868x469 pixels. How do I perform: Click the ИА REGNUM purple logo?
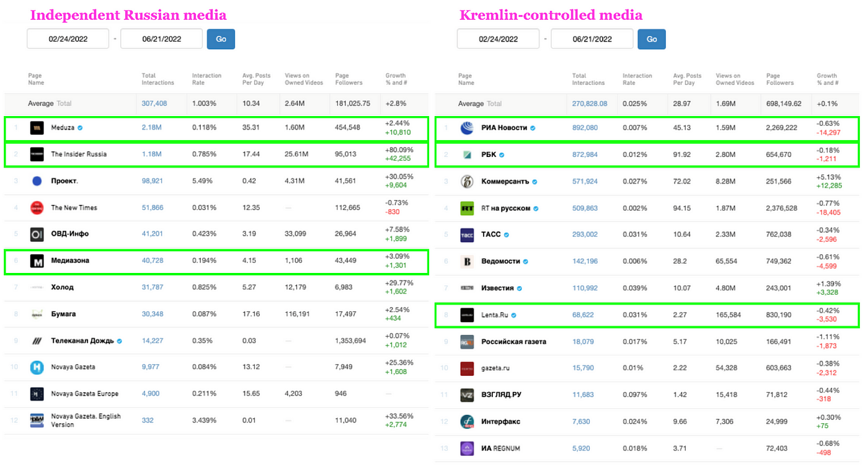[467, 449]
